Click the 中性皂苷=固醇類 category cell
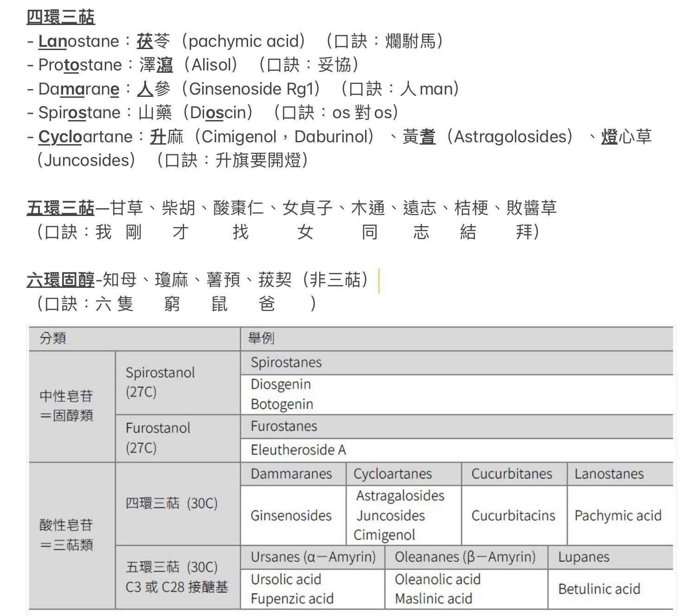The image size is (680, 616). tap(66, 406)
